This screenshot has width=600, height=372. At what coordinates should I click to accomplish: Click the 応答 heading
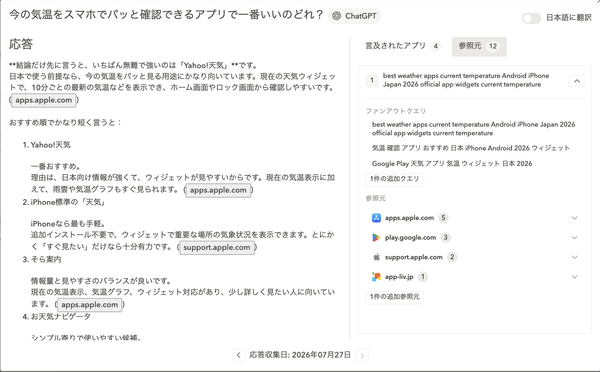(21, 44)
